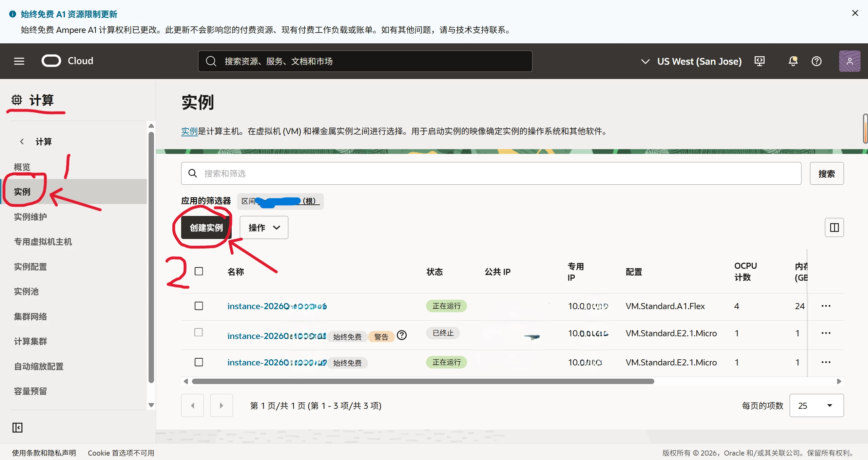
Task: Click the 搜索 button
Action: [827, 174]
